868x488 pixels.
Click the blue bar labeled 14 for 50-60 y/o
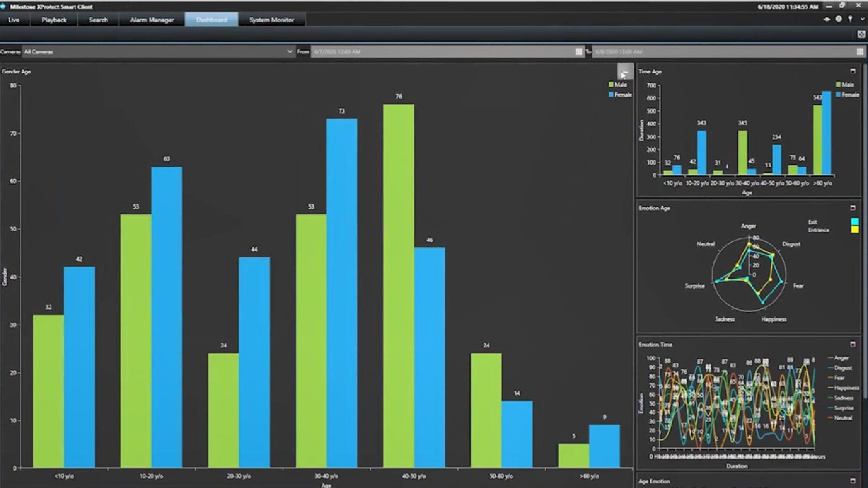point(517,434)
